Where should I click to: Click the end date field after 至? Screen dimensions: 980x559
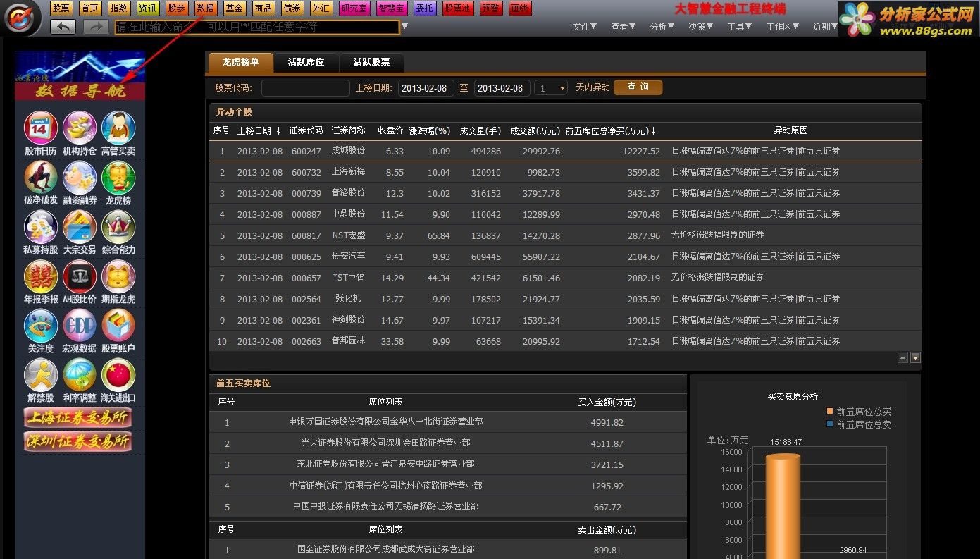pyautogui.click(x=502, y=88)
